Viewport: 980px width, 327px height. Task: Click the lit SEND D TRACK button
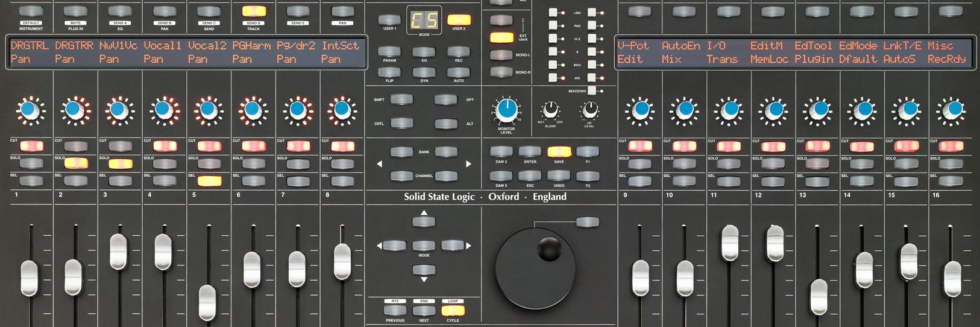tap(253, 11)
